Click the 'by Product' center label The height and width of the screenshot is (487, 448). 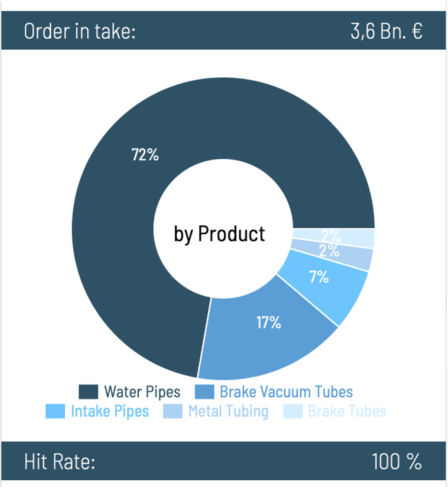click(219, 234)
